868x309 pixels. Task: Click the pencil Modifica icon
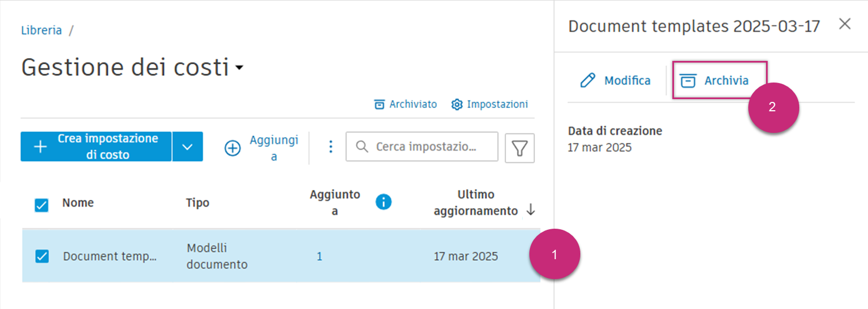click(x=587, y=81)
